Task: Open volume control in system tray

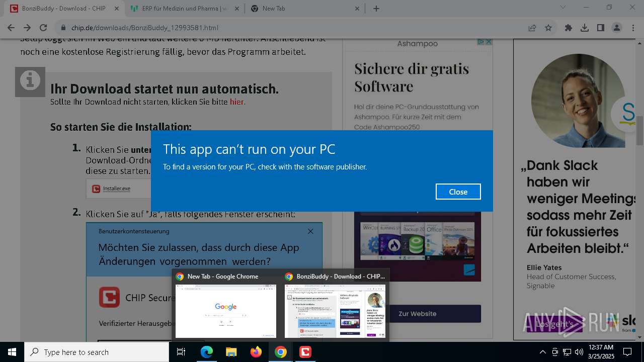Action: 579,352
